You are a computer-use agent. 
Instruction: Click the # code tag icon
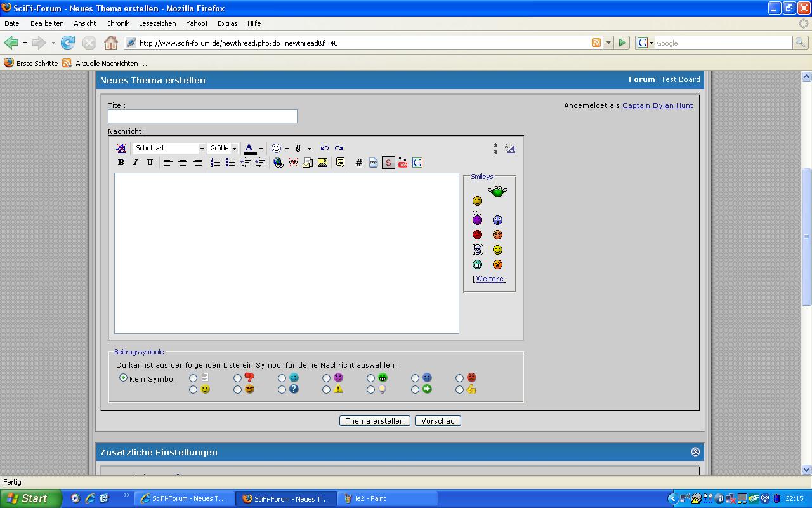pos(358,163)
